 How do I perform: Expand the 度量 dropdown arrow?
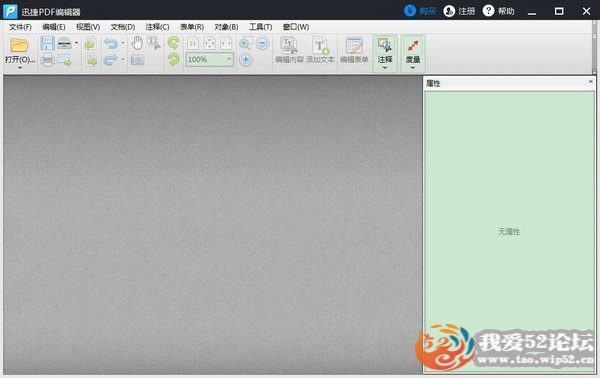[x=413, y=68]
